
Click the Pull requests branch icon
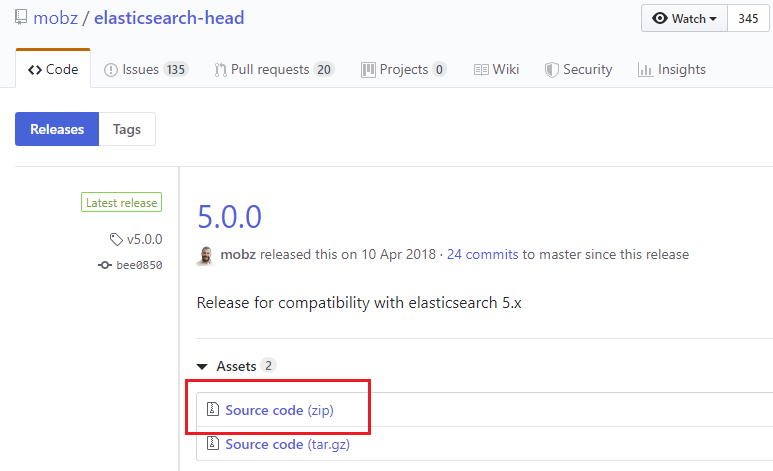220,70
